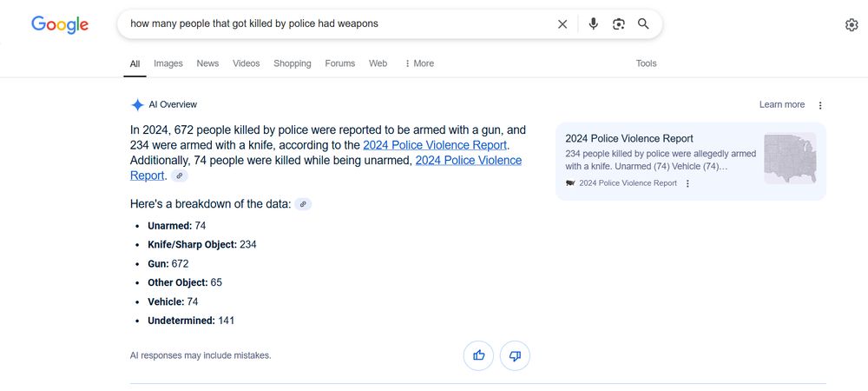Image resolution: width=868 pixels, height=391 pixels.
Task: Click the Learn more link
Action: click(782, 104)
